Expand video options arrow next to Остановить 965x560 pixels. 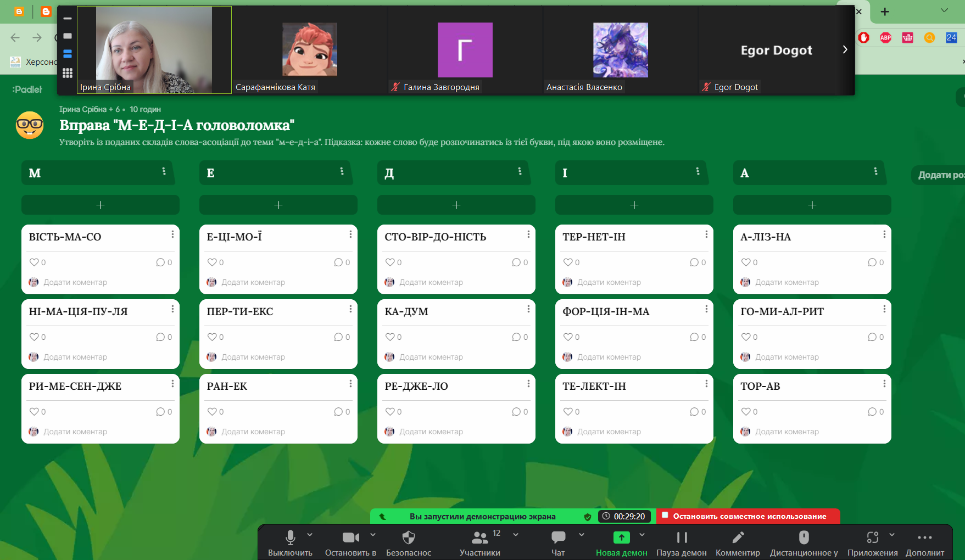[373, 534]
